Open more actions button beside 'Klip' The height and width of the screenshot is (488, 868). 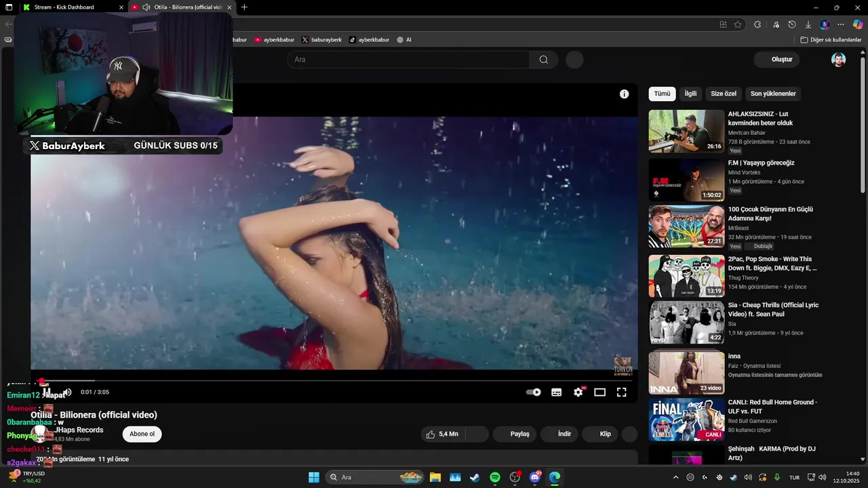click(630, 434)
